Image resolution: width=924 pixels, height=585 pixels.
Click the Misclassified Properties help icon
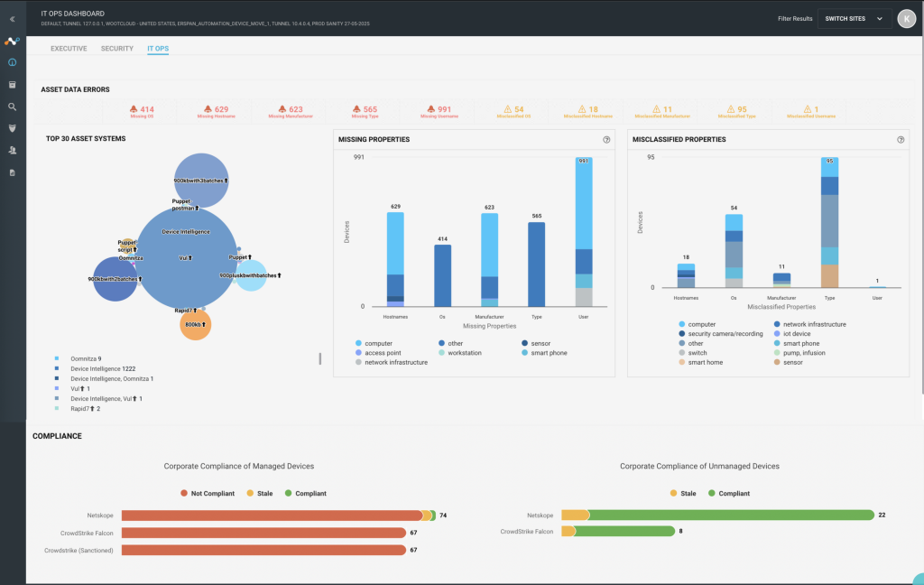pos(901,140)
